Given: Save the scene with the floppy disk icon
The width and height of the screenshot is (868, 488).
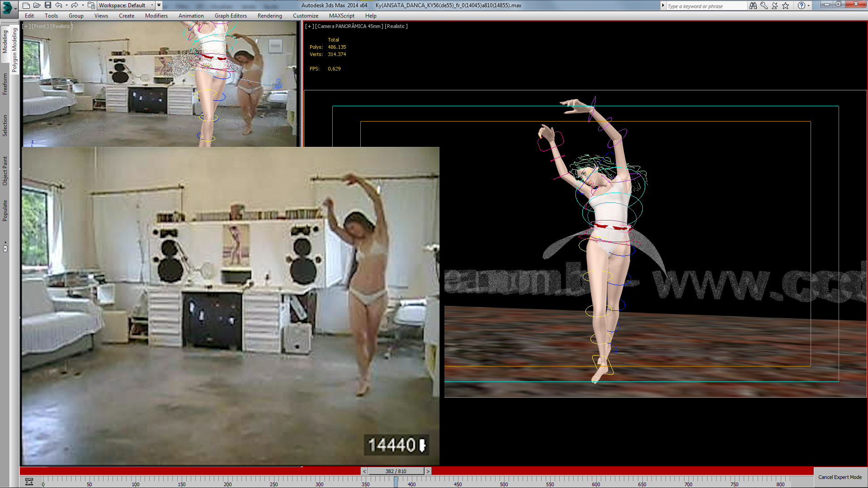Looking at the screenshot, I should [x=48, y=5].
